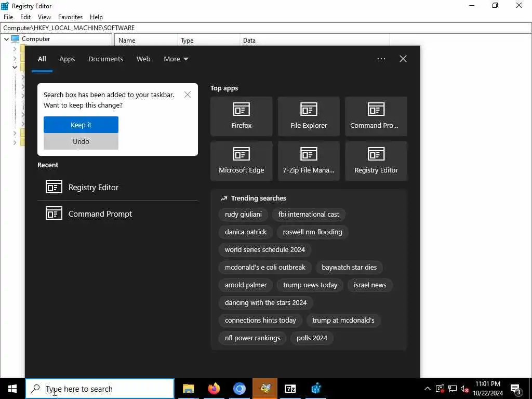
Task: Open the File menu in Registry Editor
Action: (x=8, y=17)
